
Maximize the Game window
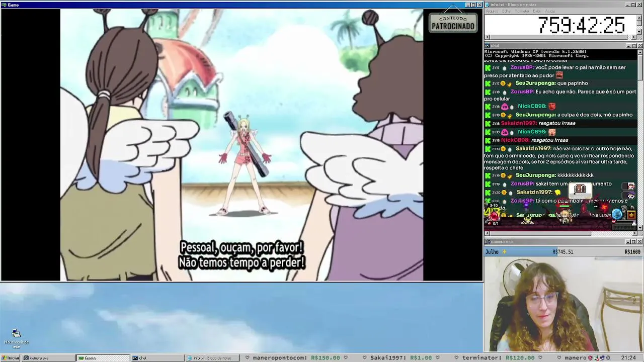tap(473, 5)
